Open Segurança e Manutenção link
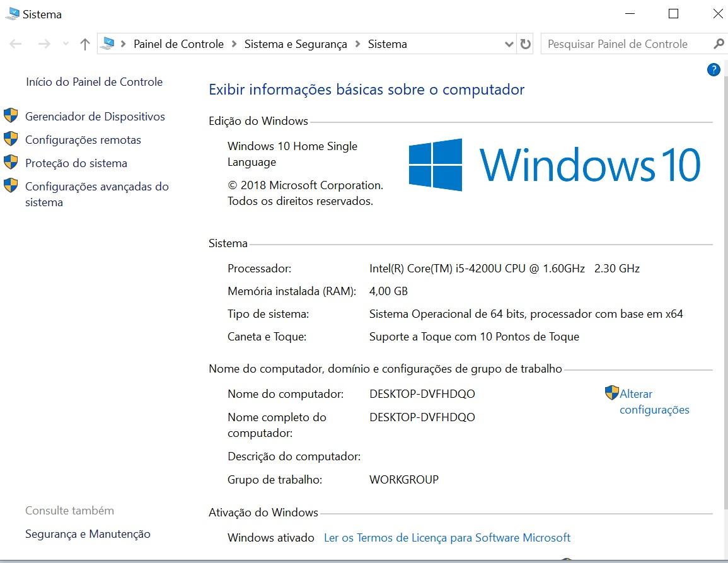The width and height of the screenshot is (728, 563). tap(88, 534)
